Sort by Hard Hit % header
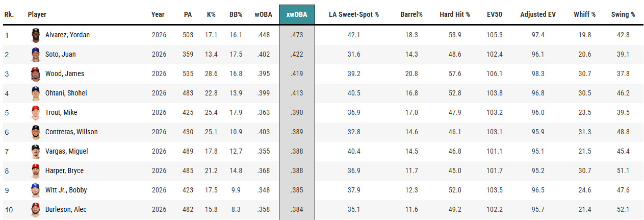Screen dimensions: 644x220 click(x=455, y=14)
